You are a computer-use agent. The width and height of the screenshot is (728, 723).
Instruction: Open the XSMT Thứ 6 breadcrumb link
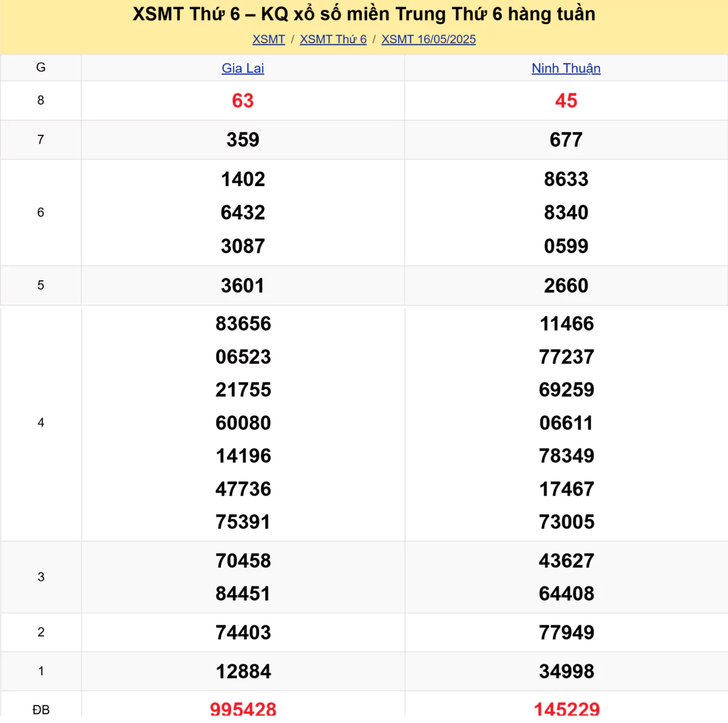click(333, 39)
